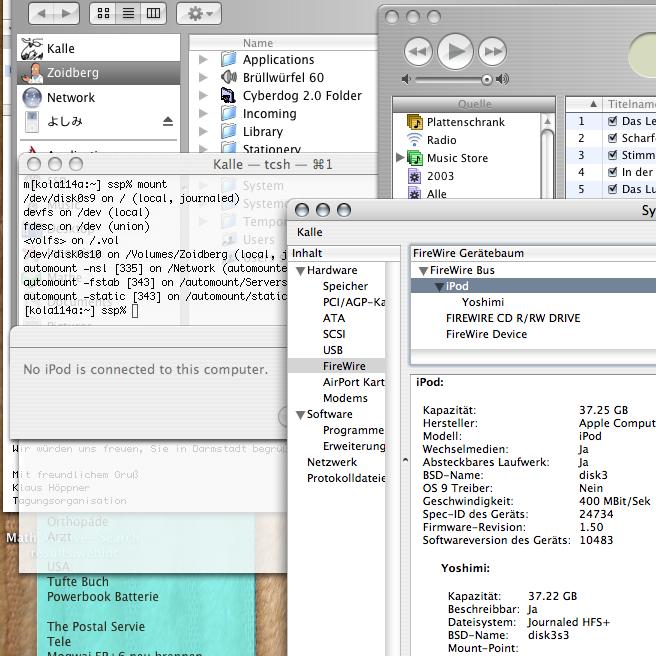Image resolution: width=656 pixels, height=656 pixels.
Task: Collapse the FireWire Bus tree
Action: pos(423,271)
